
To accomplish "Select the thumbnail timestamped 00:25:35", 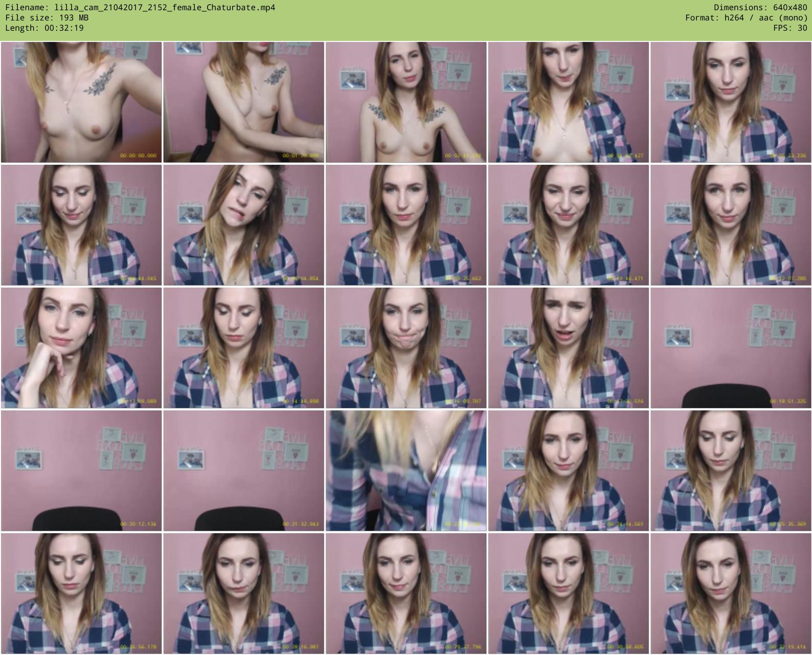I will pos(731,471).
